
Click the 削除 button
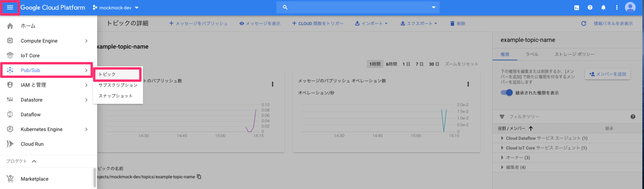pyautogui.click(x=458, y=23)
